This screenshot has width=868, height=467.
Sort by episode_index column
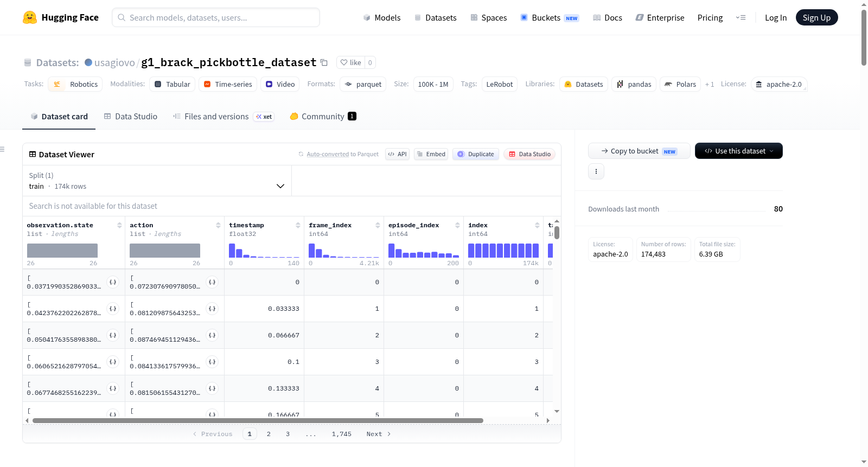(x=457, y=225)
